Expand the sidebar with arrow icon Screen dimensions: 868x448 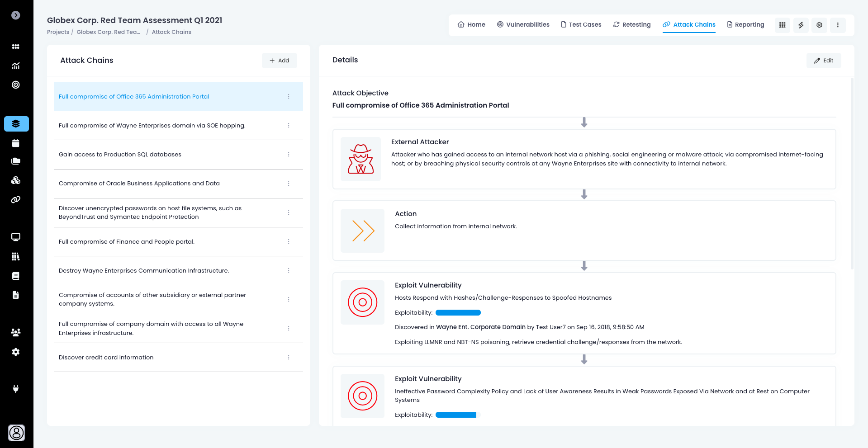point(16,15)
